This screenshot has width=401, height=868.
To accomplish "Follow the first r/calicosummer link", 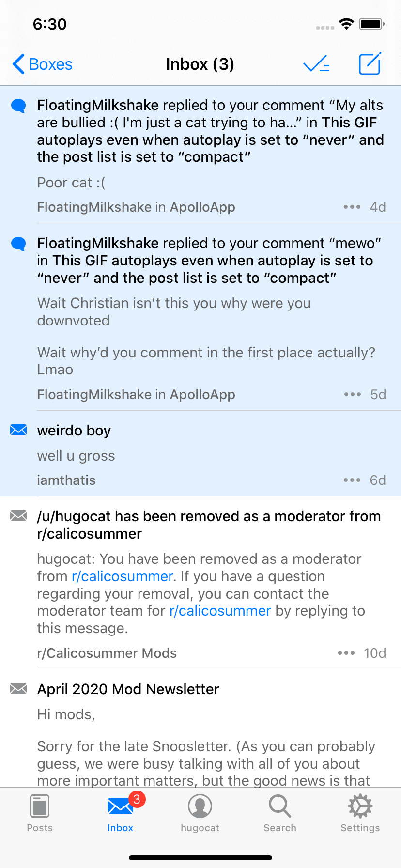I will pyautogui.click(x=122, y=576).
